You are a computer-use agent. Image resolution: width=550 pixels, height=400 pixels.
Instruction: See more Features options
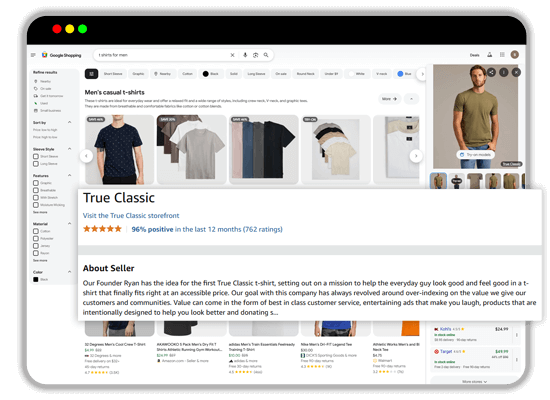(40, 212)
